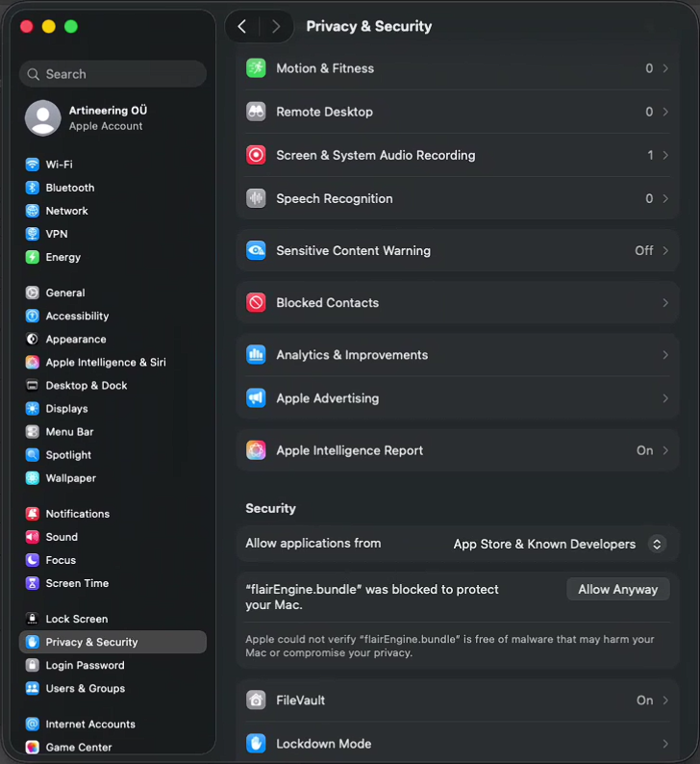The height and width of the screenshot is (764, 700).
Task: Click the Game Center icon
Action: pos(32,748)
